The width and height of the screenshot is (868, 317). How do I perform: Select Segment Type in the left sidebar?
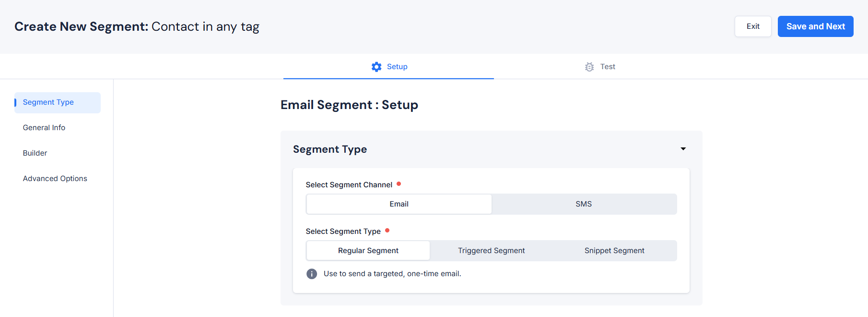(48, 102)
